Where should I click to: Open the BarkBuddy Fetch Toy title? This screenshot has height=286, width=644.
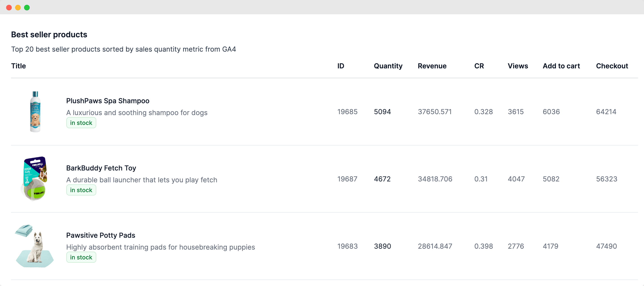point(101,168)
